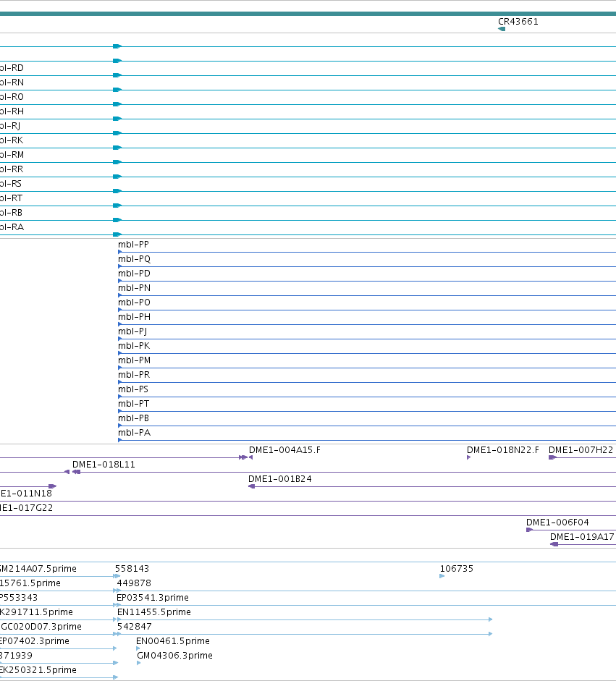Select the CR43661 teal arrow glyph
Viewport: 616px width, 681px height.
point(502,29)
